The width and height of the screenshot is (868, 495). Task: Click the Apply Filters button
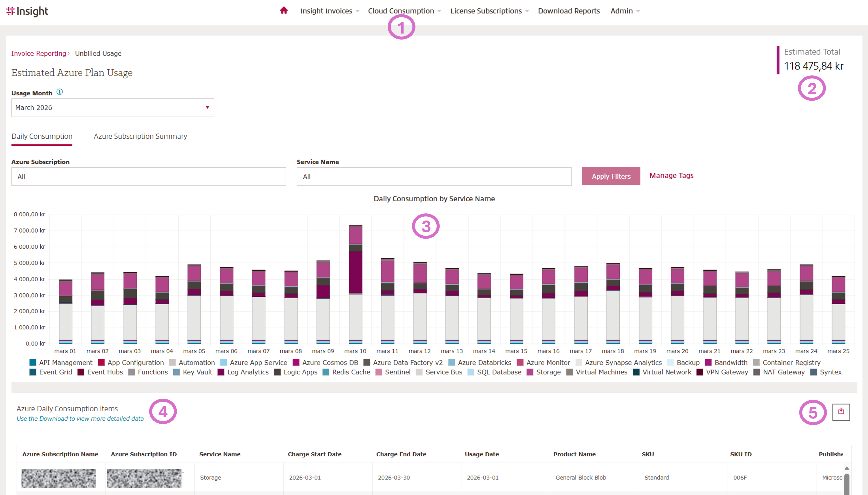pos(611,176)
